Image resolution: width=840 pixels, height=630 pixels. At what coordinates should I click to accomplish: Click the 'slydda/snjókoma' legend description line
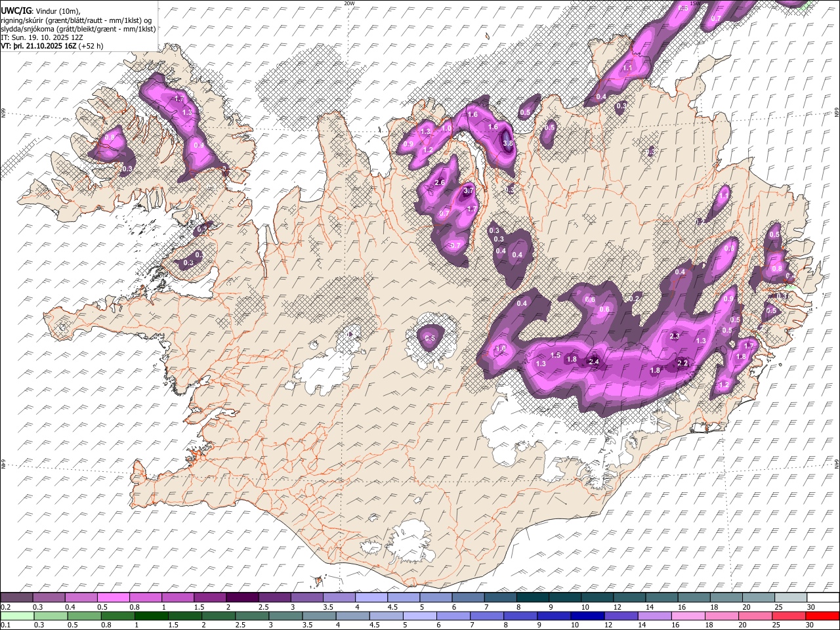(x=78, y=29)
